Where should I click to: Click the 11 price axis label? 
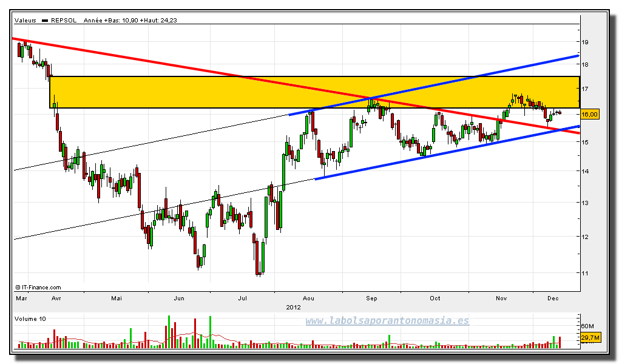(x=584, y=273)
